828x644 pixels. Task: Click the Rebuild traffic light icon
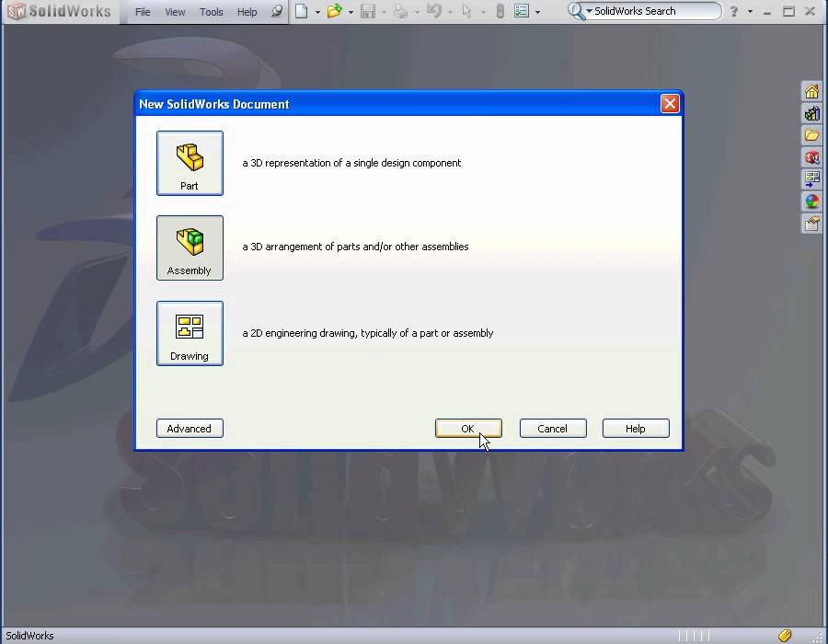click(500, 11)
